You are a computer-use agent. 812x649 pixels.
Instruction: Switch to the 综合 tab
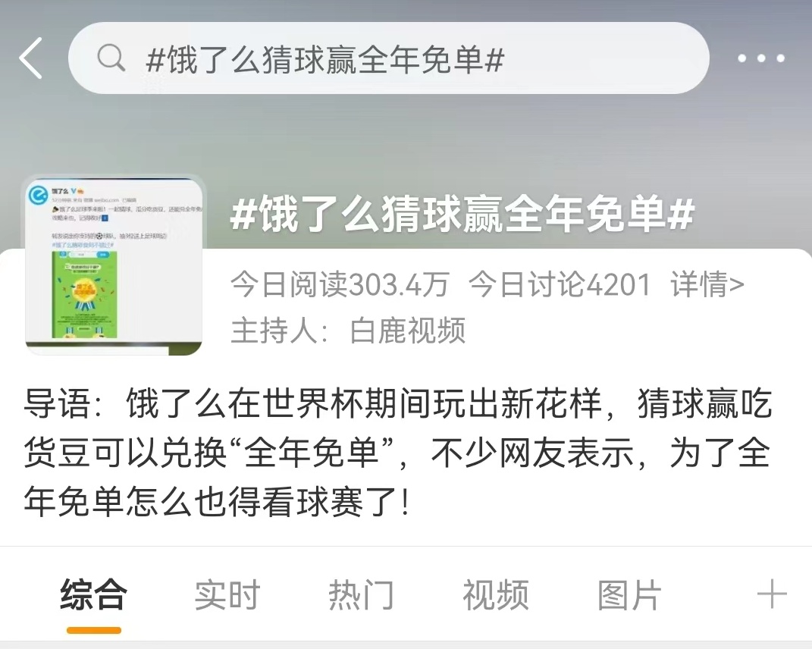[x=94, y=594]
